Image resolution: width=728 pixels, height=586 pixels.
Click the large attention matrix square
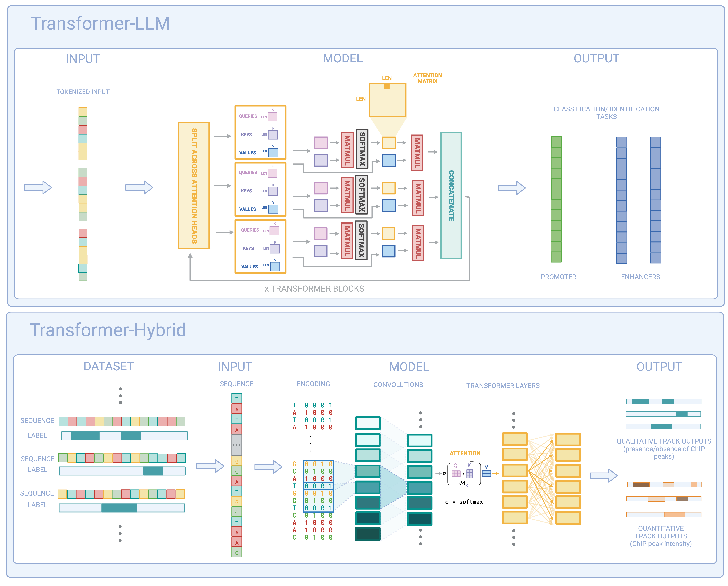(388, 100)
